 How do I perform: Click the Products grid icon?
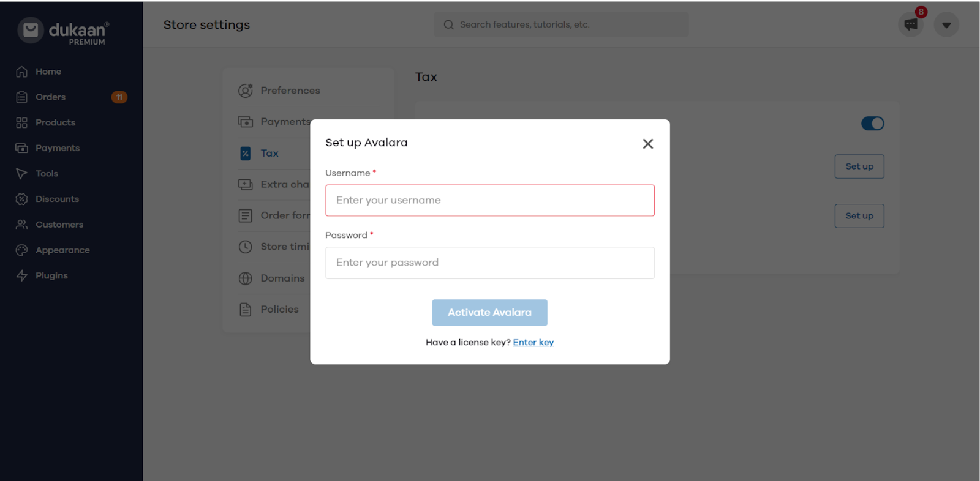(21, 122)
